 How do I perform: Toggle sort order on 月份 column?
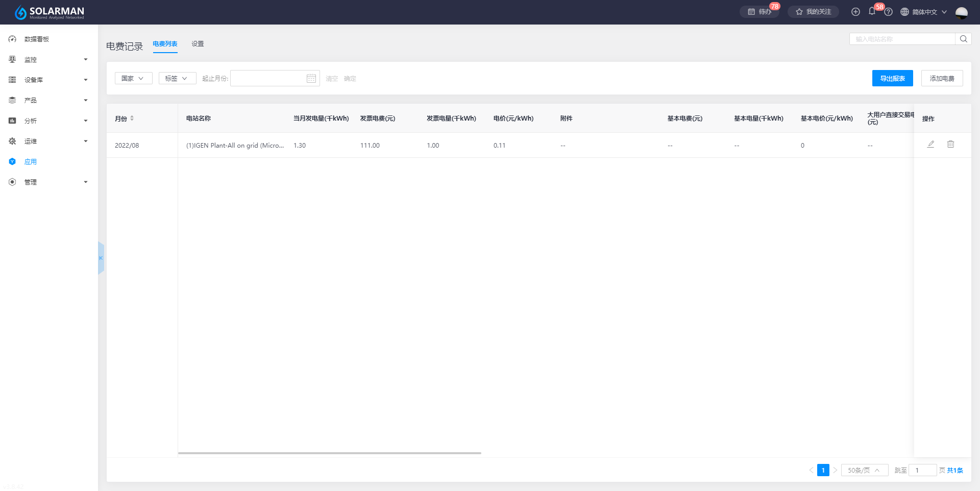132,119
